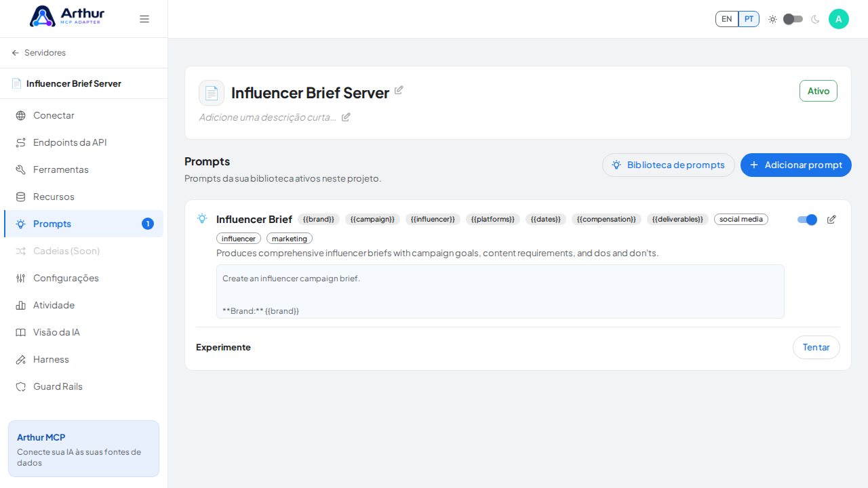The image size is (868, 488).
Task: Click the Arthur MCP Adapter logo
Action: pos(67,16)
